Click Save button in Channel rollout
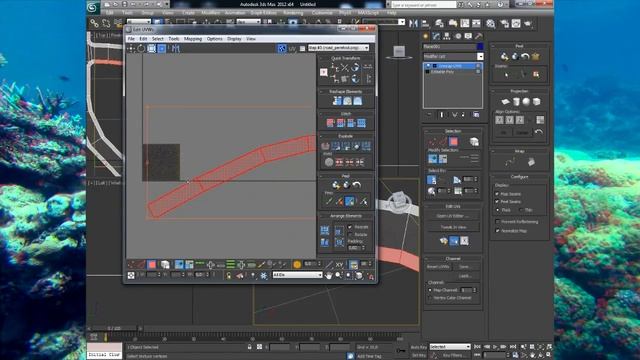 (x=466, y=267)
